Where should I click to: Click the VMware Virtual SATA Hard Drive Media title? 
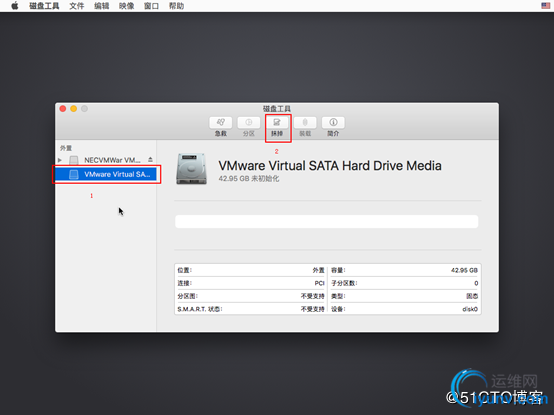click(330, 166)
